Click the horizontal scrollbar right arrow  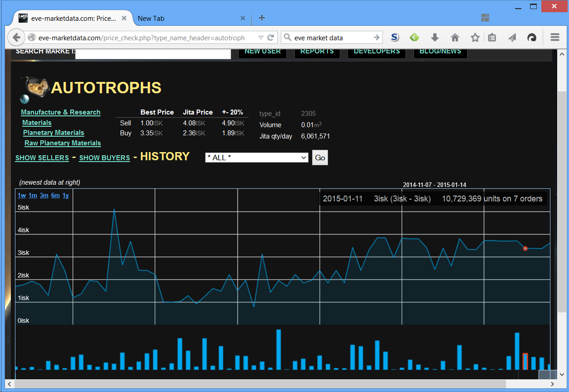tap(552, 384)
